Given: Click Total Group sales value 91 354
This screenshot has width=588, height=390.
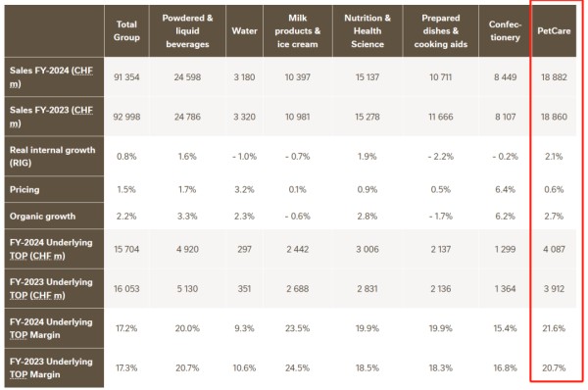Looking at the screenshot, I should click(x=126, y=77).
